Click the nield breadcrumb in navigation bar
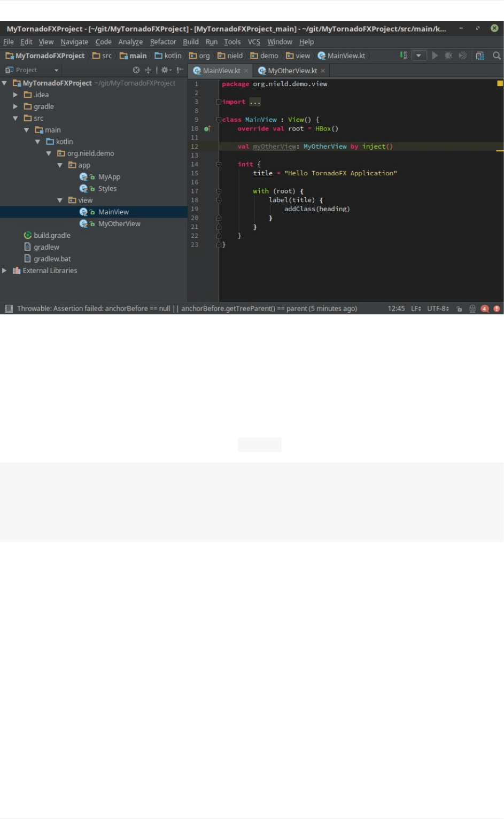504x819 pixels. click(x=230, y=56)
